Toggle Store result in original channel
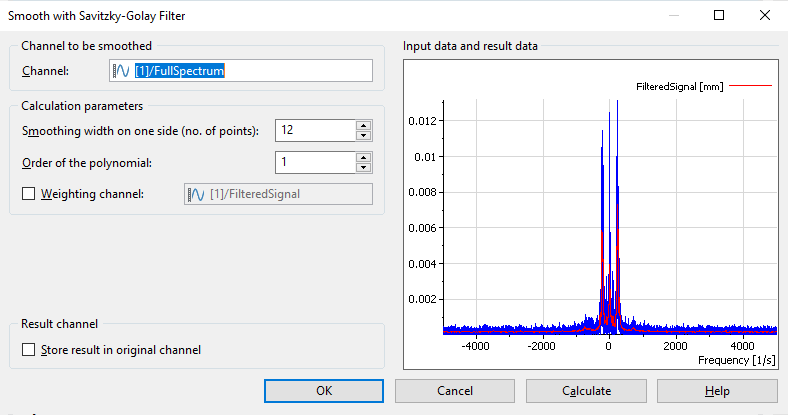 29,350
